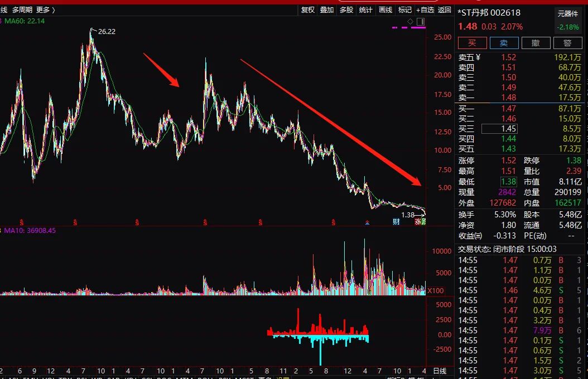
Task: Click the first red dividend marker on the chart
Action: tap(21, 222)
